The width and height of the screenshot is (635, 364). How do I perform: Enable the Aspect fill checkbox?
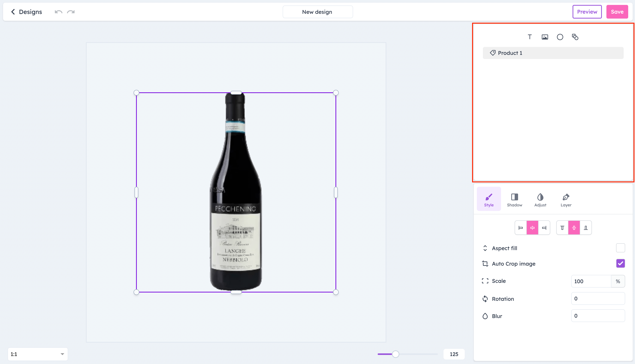620,248
